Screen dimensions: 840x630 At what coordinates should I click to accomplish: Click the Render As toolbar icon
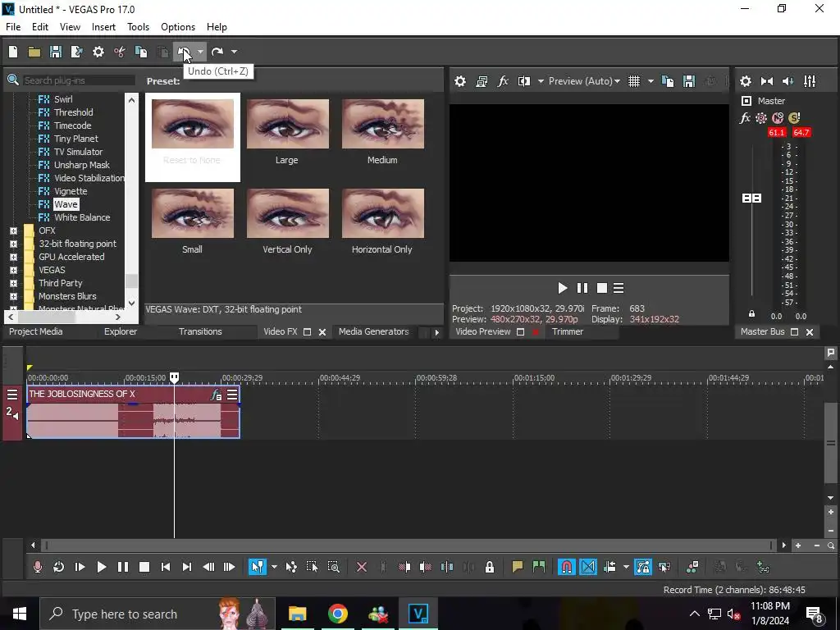pos(76,52)
